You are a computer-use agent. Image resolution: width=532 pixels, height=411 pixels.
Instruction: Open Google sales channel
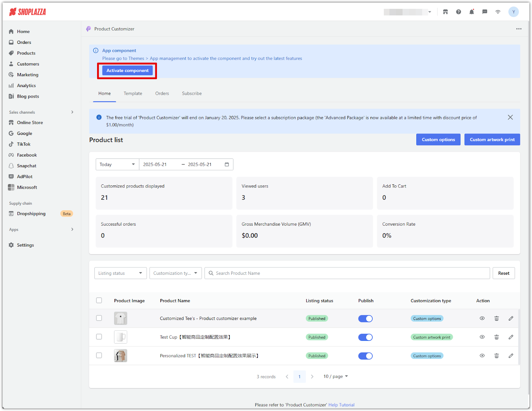tap(25, 133)
